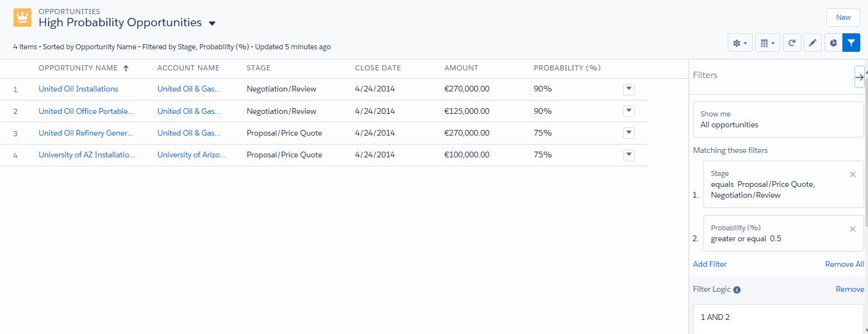Show charts with the pie icon
This screenshot has width=868, height=334.
(x=833, y=43)
